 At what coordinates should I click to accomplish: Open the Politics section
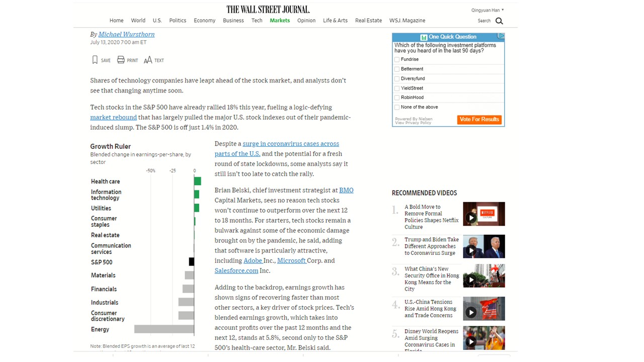point(178,21)
